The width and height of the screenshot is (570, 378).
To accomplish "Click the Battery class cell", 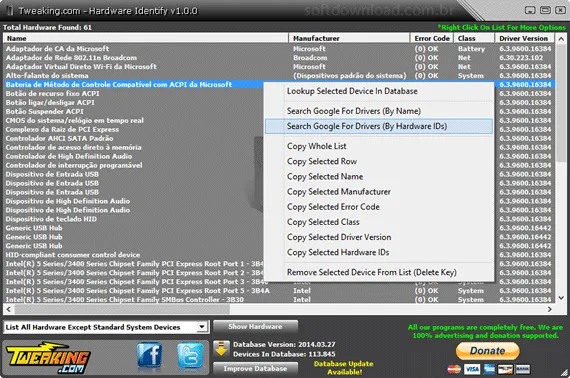I will coord(471,49).
